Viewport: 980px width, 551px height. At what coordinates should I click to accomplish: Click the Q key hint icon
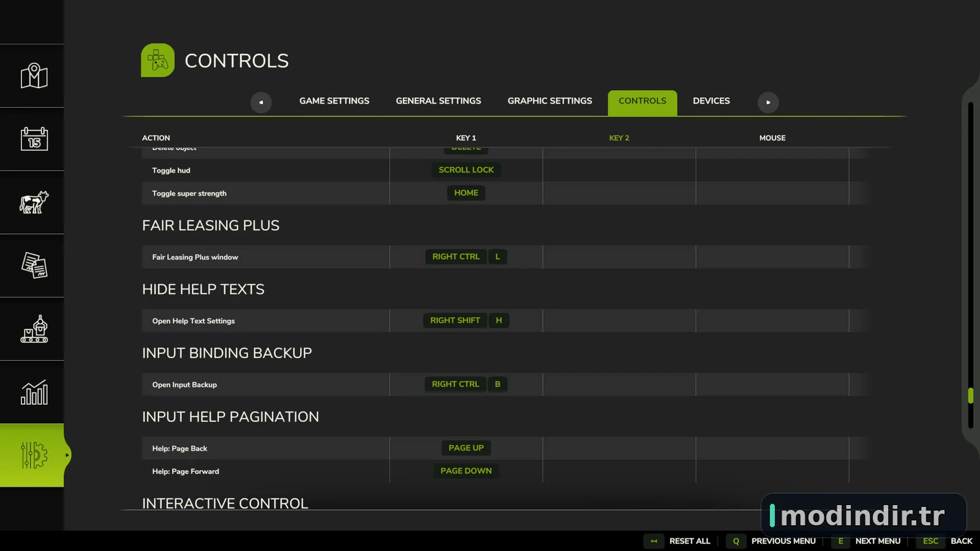pos(736,541)
